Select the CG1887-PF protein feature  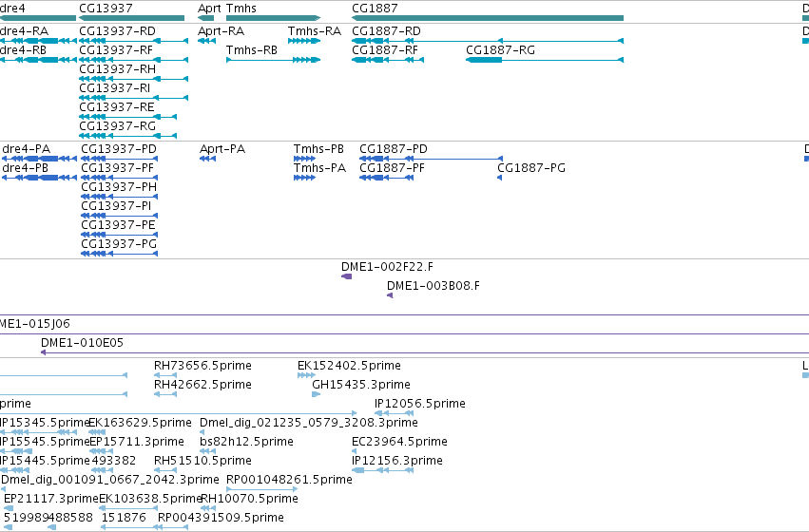387,178
